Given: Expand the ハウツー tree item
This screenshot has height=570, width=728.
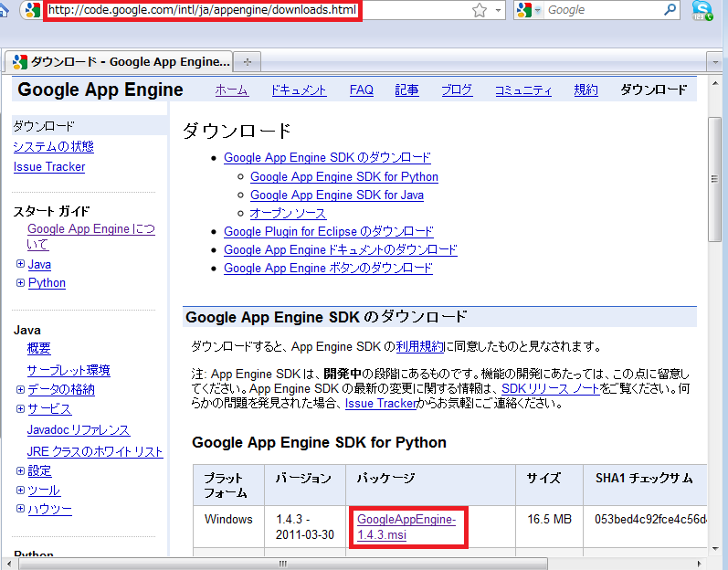Looking at the screenshot, I should coord(20,508).
